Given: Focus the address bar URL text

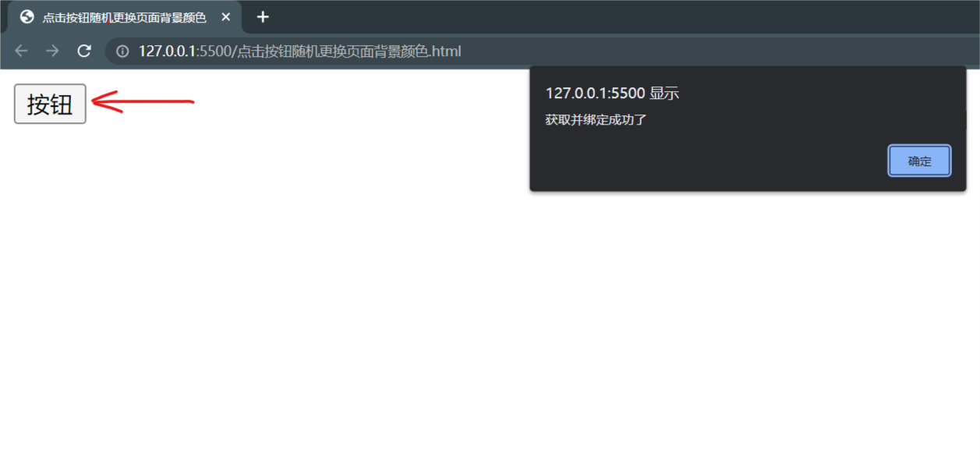Looking at the screenshot, I should coord(300,51).
